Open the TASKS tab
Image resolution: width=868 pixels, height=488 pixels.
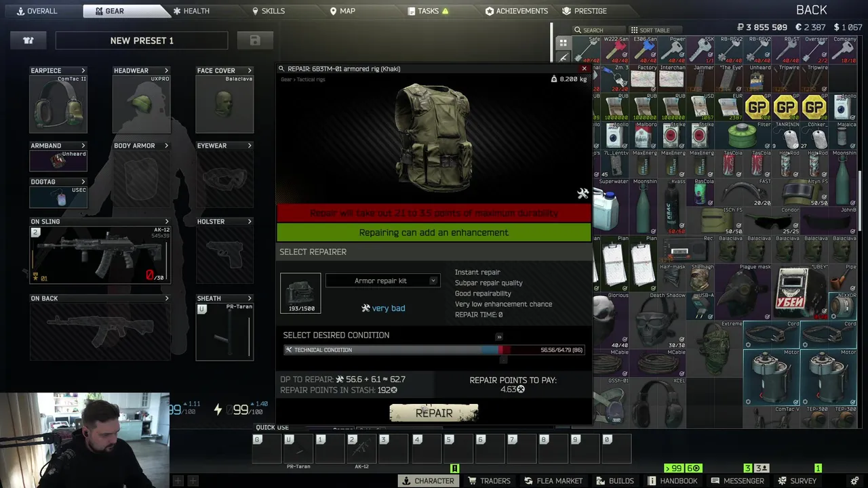point(428,11)
